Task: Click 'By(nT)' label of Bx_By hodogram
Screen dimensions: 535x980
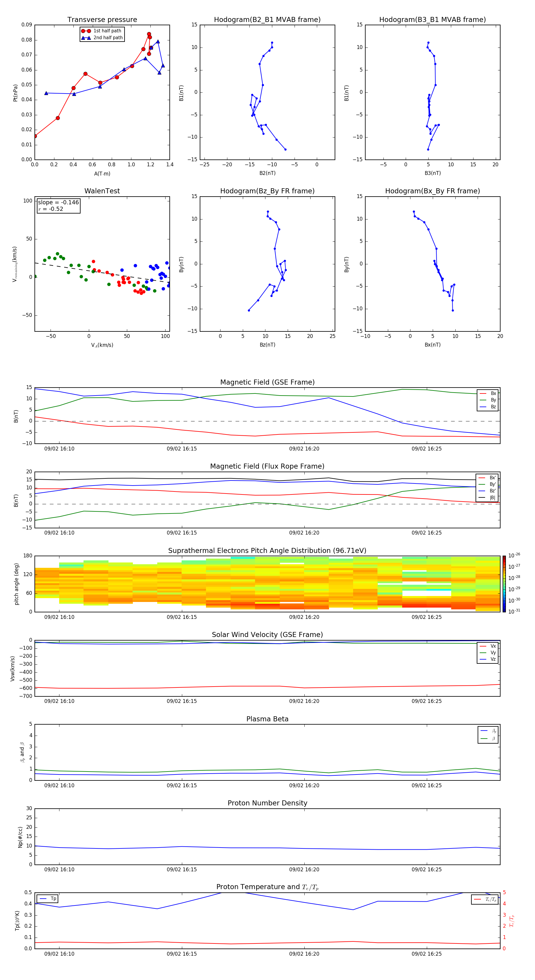Action: click(347, 264)
